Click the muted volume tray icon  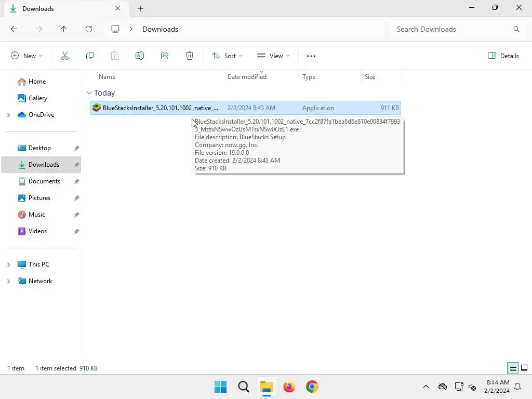pyautogui.click(x=472, y=387)
